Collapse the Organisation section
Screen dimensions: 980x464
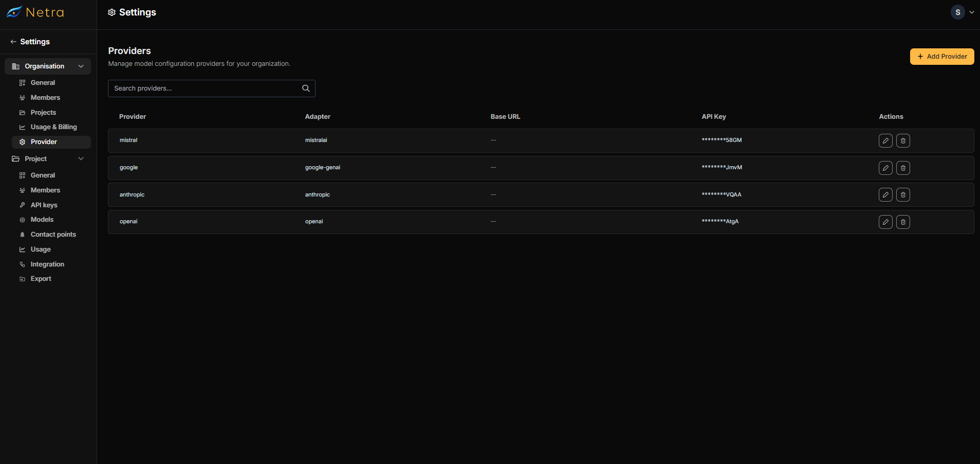click(48, 66)
